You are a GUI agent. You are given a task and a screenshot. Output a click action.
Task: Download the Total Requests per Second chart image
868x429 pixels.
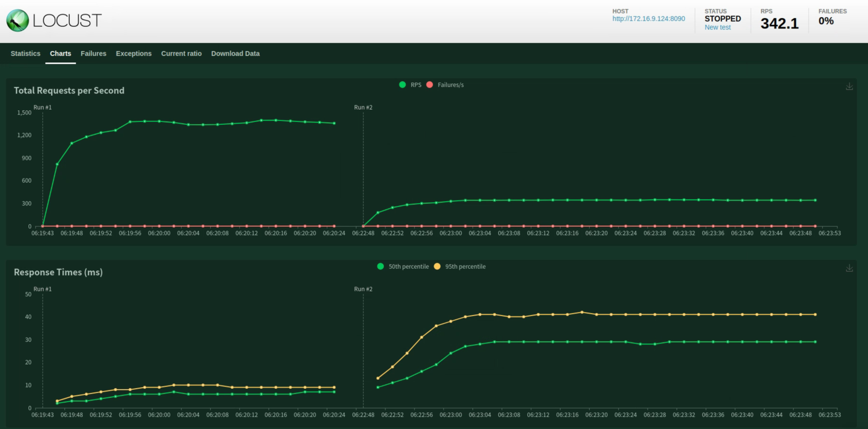click(849, 86)
